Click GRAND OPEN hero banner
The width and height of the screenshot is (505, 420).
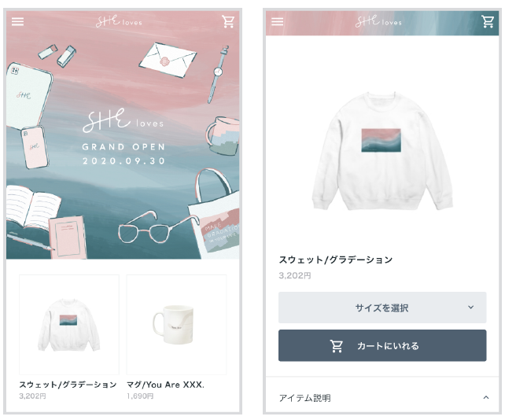[123, 134]
